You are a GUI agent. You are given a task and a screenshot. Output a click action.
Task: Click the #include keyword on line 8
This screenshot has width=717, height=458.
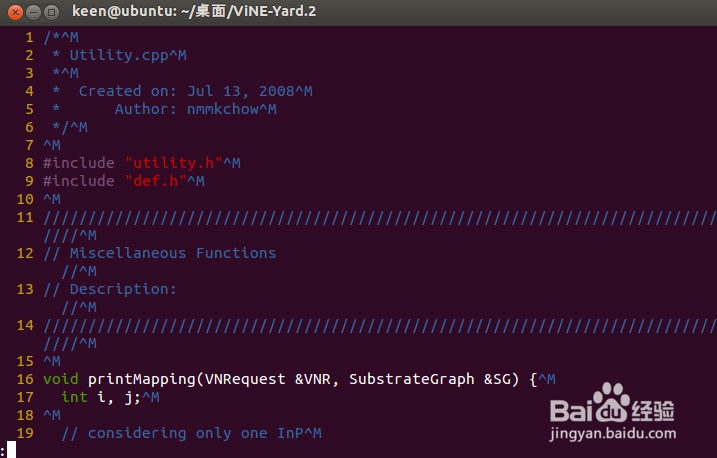(x=79, y=163)
